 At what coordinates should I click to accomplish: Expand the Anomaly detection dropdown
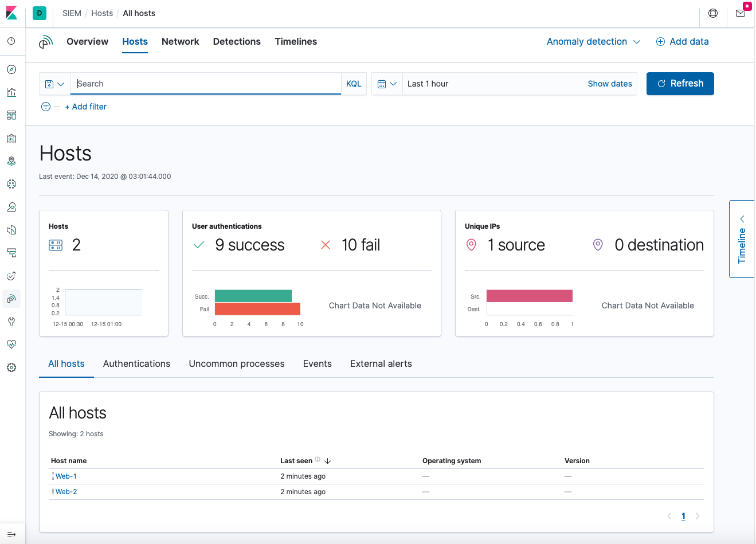tap(593, 42)
